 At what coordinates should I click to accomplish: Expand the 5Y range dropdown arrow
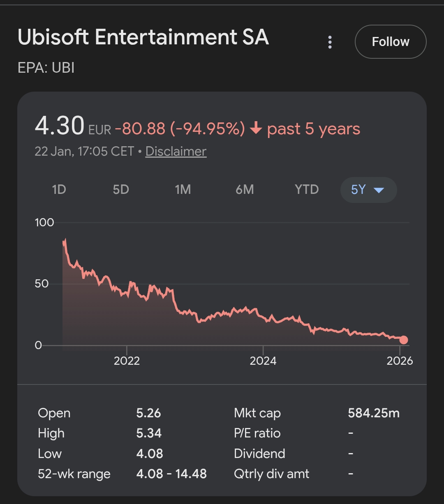(379, 190)
